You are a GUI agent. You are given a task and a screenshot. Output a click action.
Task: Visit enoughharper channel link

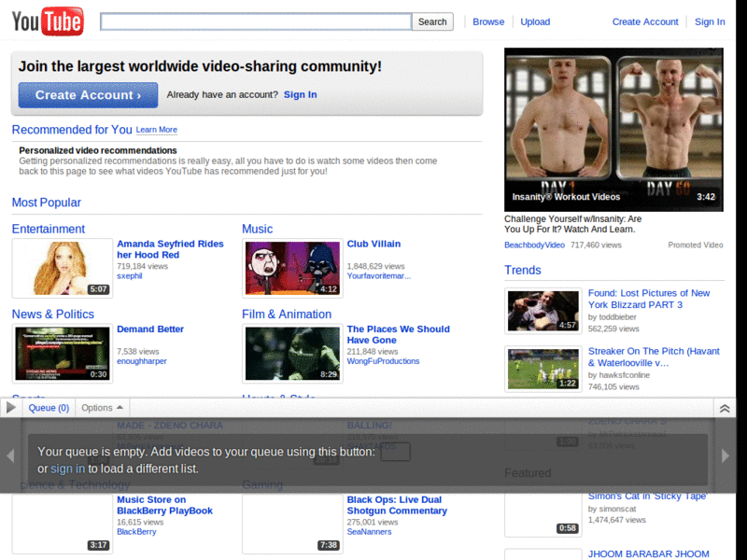pos(142,361)
